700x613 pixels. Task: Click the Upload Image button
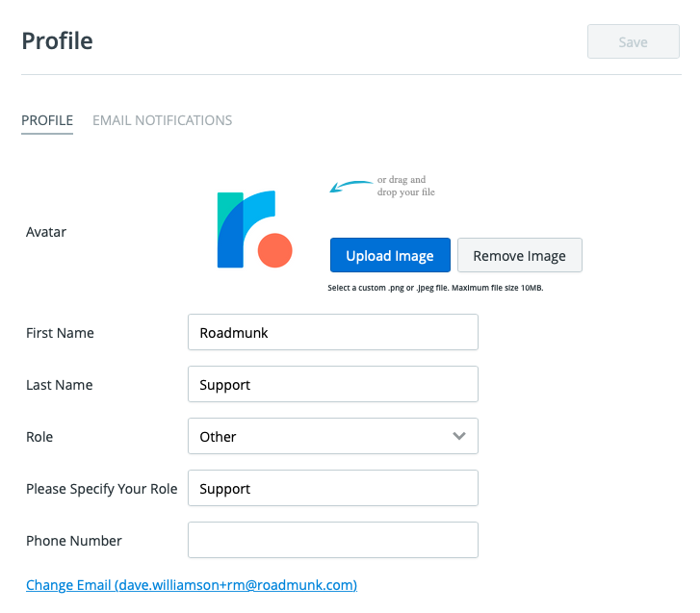390,255
